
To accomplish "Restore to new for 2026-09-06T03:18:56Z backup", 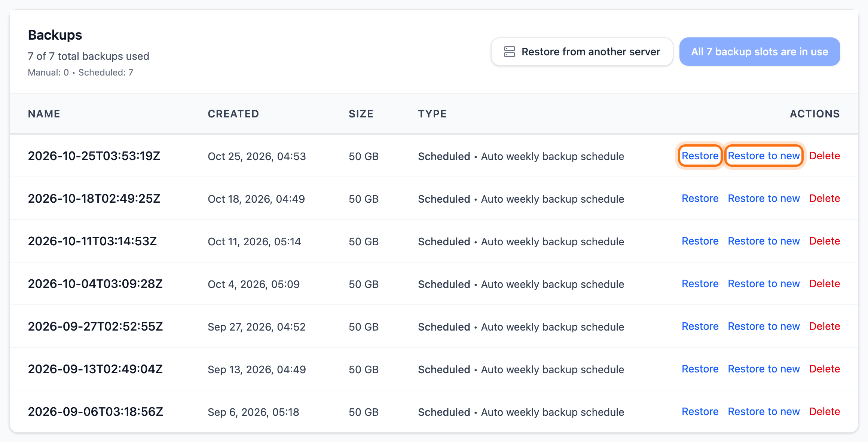I will pos(764,412).
